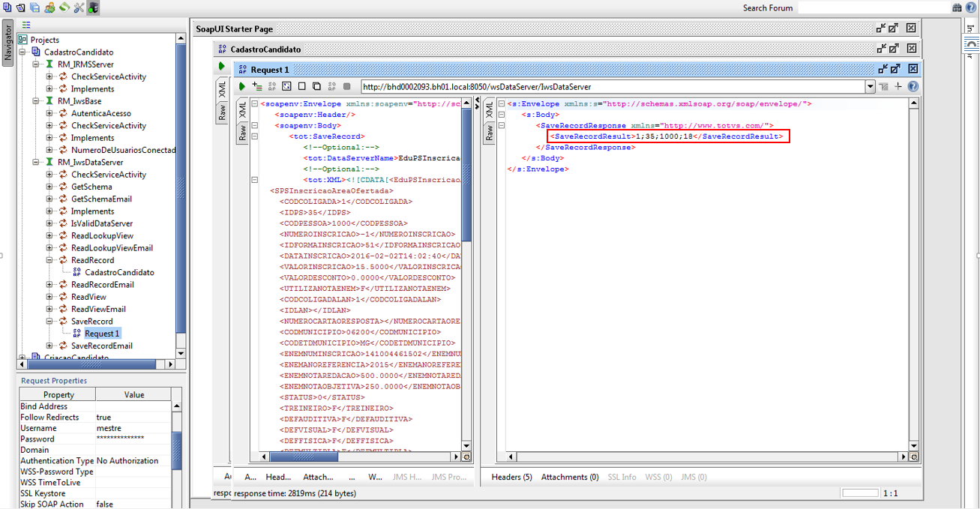Screen dimensions: 980x509
Task: Click the Clone Request icon
Action: tap(316, 86)
